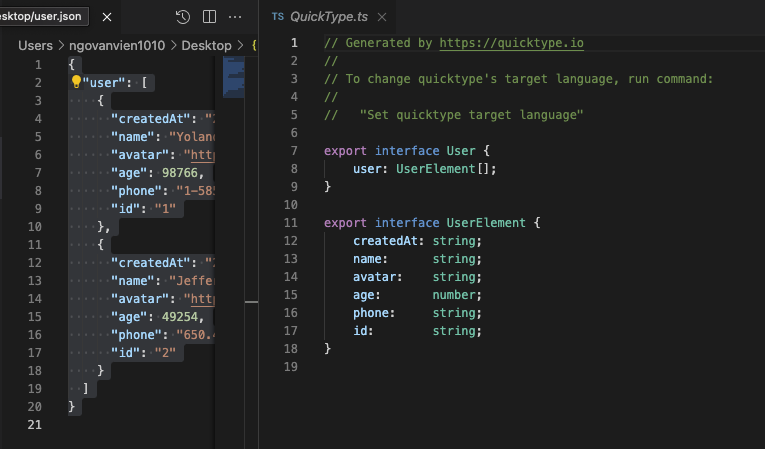Click the age value 98766

pyautogui.click(x=180, y=173)
